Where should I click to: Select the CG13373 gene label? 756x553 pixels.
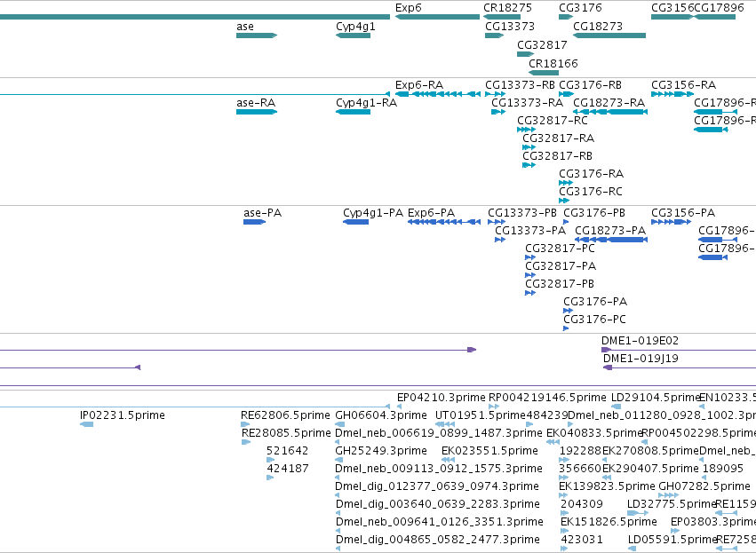point(510,27)
